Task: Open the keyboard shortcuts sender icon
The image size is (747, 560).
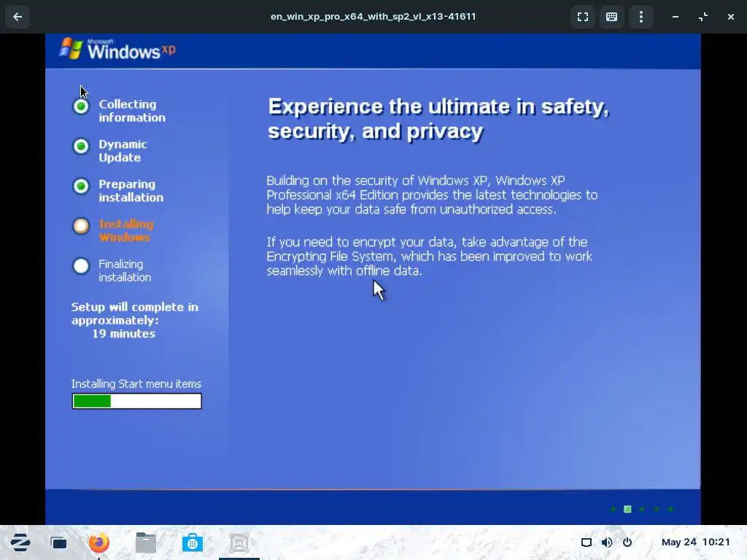Action: (612, 17)
